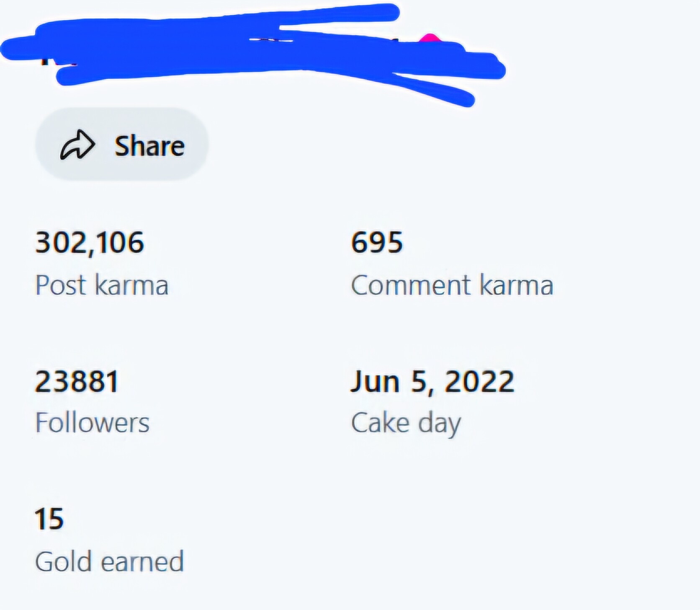Screen dimensions: 700x610
Task: Select the 15 gold earned value
Action: tap(49, 519)
